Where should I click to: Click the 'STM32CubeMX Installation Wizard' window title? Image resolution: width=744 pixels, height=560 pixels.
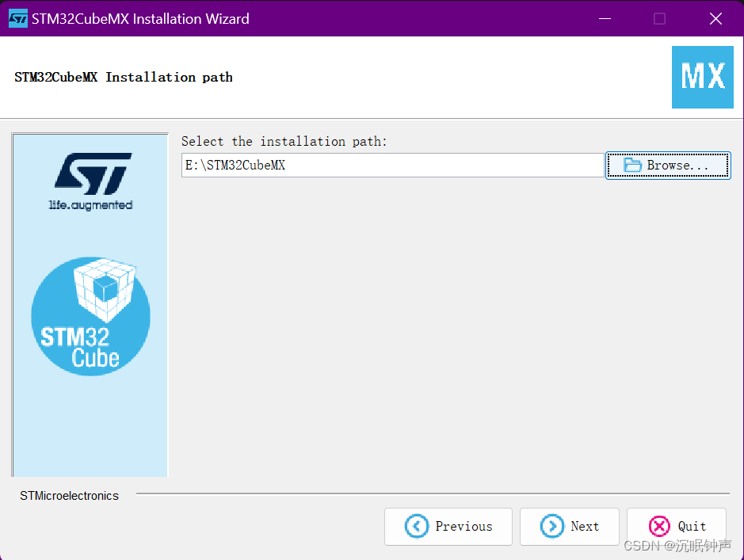pos(140,19)
